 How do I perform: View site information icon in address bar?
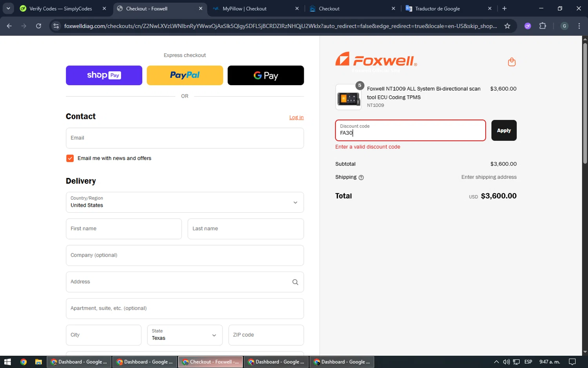tap(56, 26)
